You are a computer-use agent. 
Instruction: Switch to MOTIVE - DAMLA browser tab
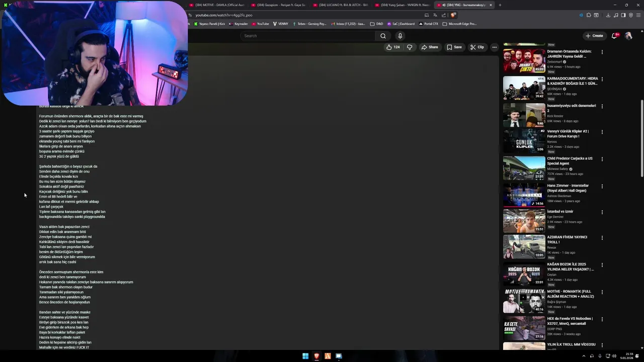coord(217,5)
